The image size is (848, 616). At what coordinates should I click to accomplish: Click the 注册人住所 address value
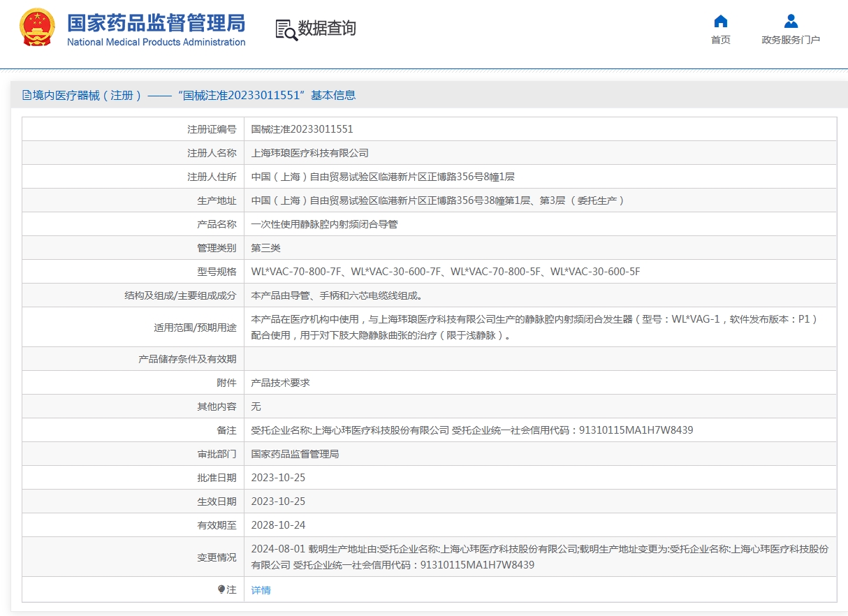point(383,177)
